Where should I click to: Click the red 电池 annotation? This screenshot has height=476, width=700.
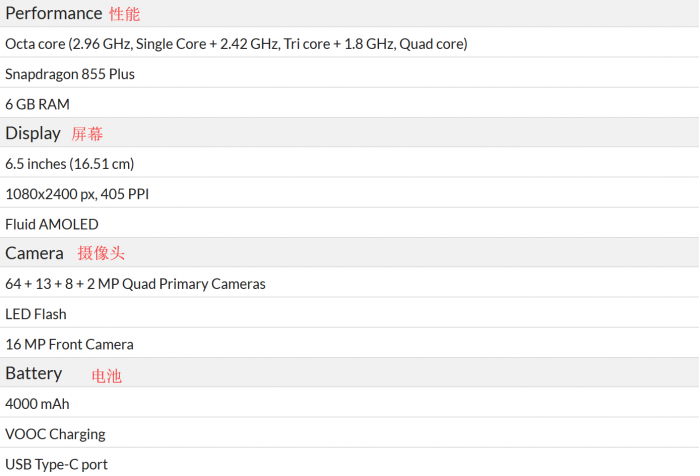[107, 377]
